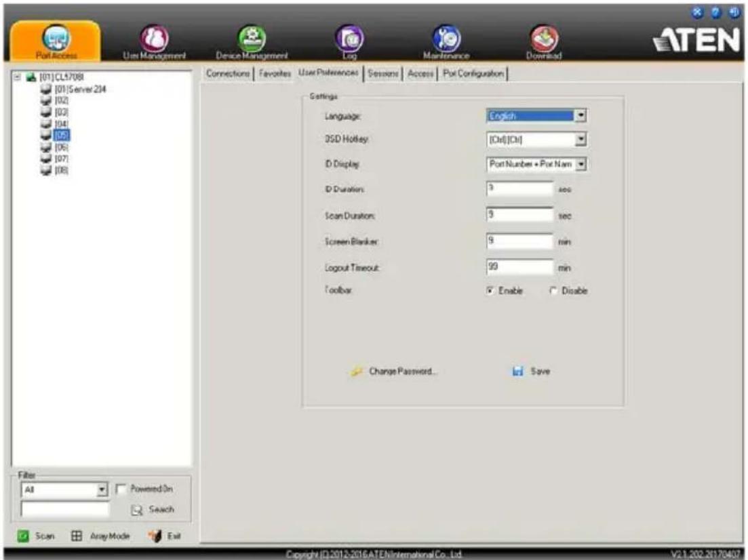Click the Screen Blanker input field
The height and width of the screenshot is (560, 748).
point(519,241)
